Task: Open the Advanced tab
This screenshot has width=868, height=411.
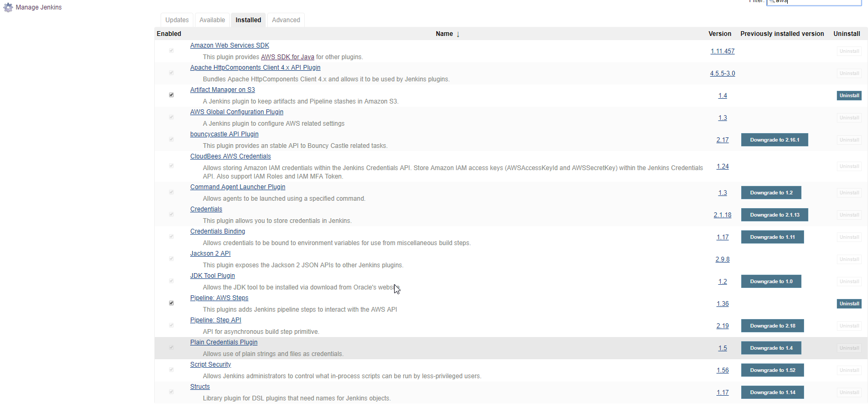Action: coord(286,20)
